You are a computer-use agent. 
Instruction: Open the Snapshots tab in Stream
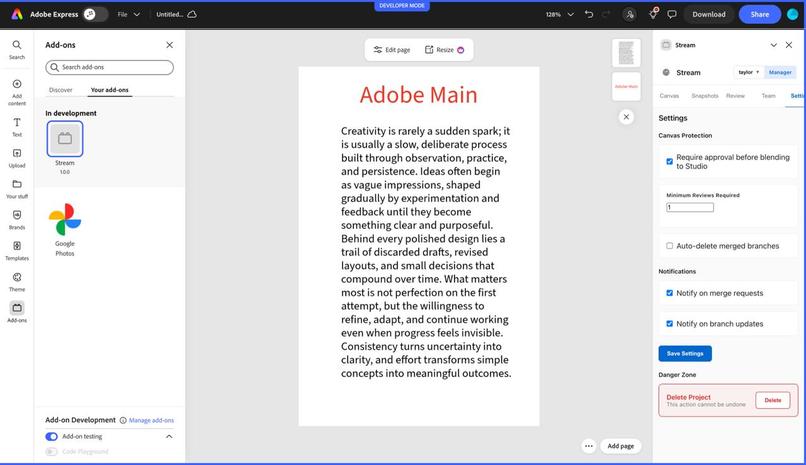pyautogui.click(x=705, y=96)
